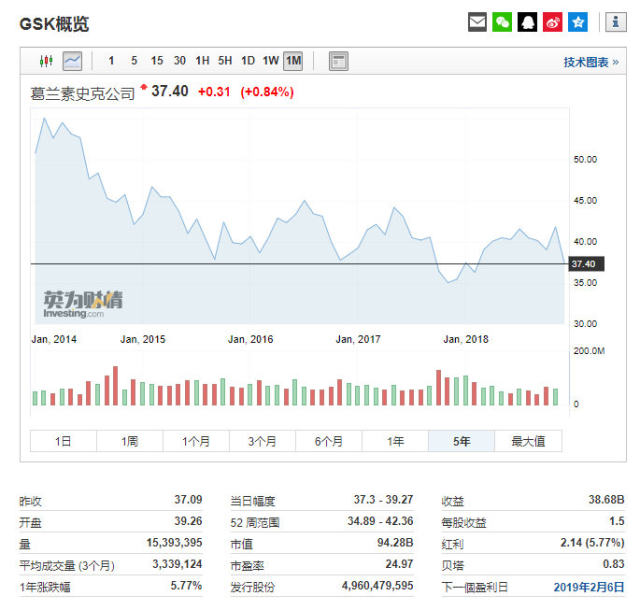Select the 1年 range tab
This screenshot has width=640, height=610.
[396, 441]
